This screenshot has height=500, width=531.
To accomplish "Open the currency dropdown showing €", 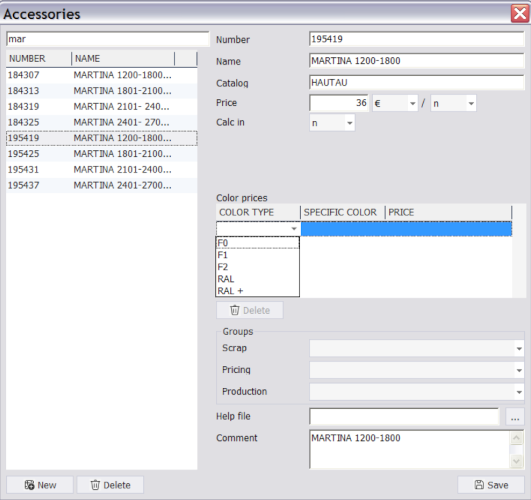I will [x=395, y=103].
